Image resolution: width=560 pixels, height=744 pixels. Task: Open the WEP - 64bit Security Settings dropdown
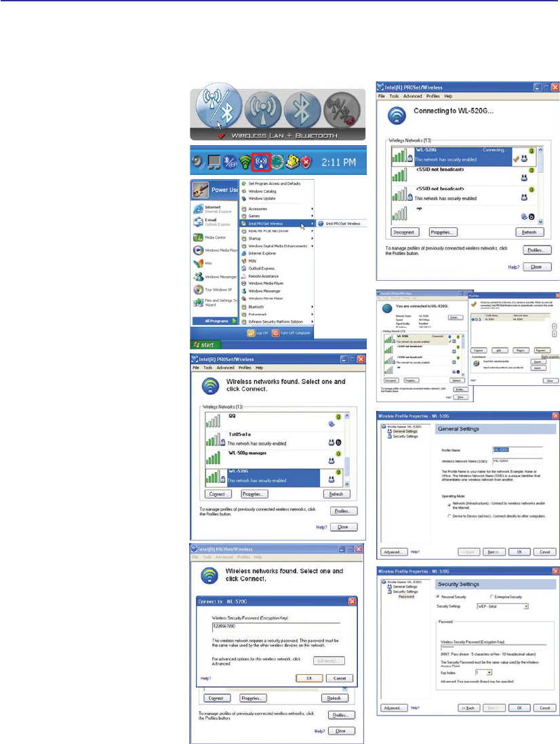pyautogui.click(x=502, y=606)
